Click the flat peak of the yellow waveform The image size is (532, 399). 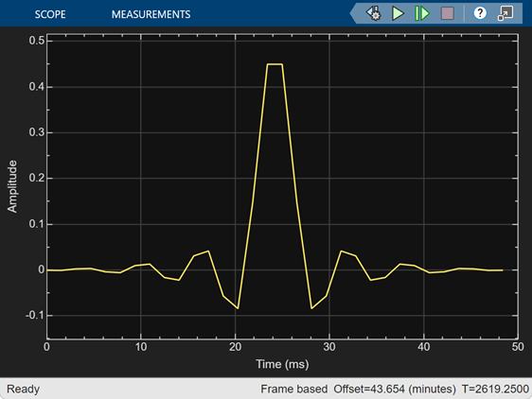tap(275, 64)
